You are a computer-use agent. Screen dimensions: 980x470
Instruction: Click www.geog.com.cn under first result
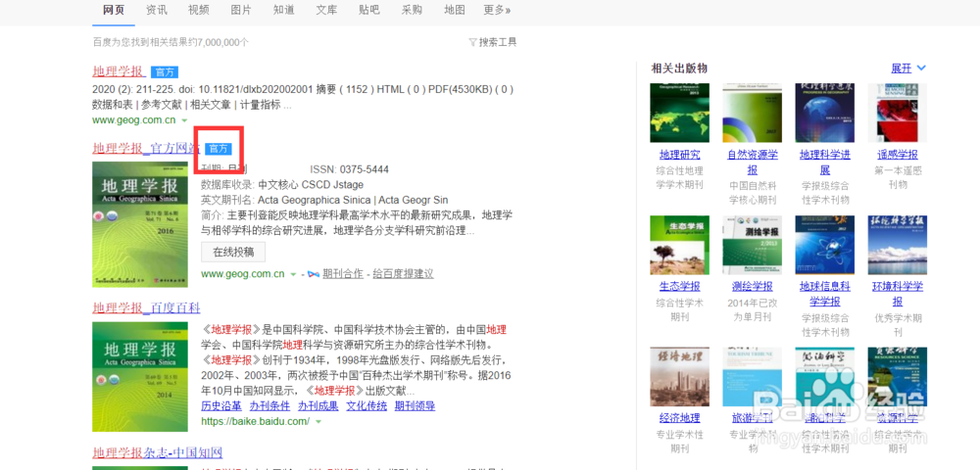[x=133, y=119]
